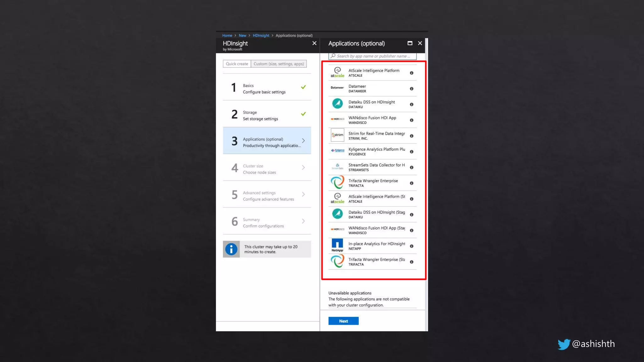Click the Striim logo icon
Image resolution: width=644 pixels, height=362 pixels.
click(337, 135)
